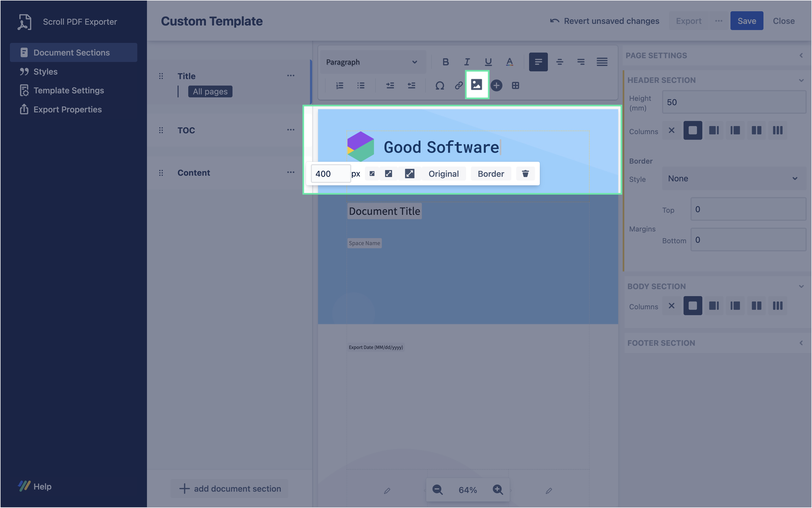Click Revert unsaved changes
Screen dimensions: 812x508
pyautogui.click(x=605, y=21)
